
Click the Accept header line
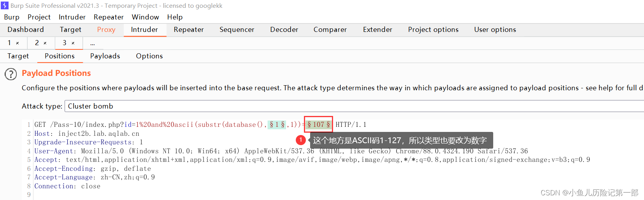click(x=312, y=160)
